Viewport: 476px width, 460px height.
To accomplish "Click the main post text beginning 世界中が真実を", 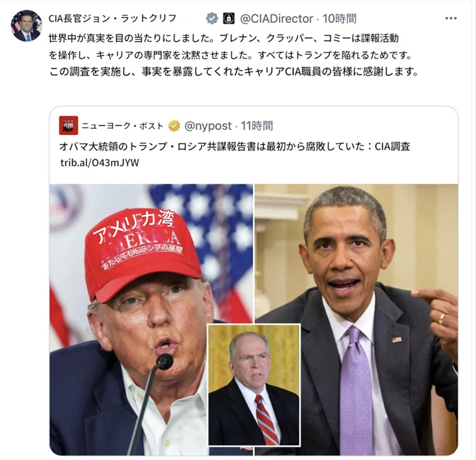I will [x=233, y=56].
